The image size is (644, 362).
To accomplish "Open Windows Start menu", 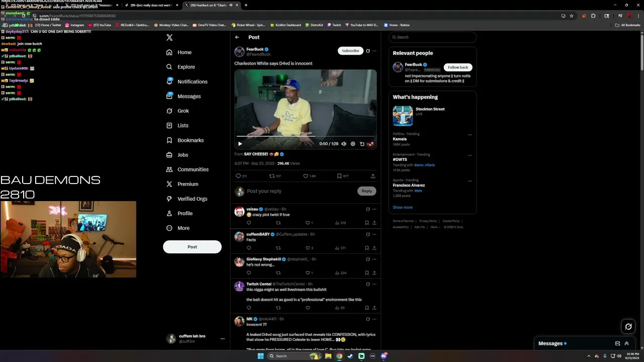I will point(261,356).
